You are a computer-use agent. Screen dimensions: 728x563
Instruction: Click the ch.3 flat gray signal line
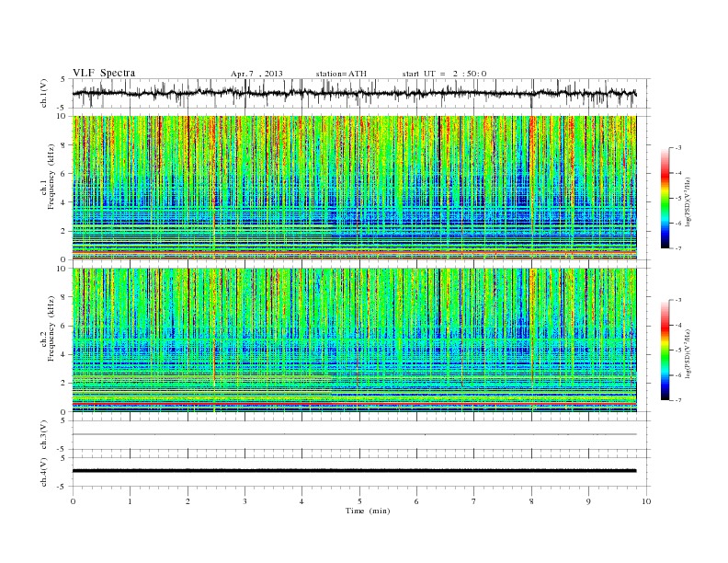(354, 434)
